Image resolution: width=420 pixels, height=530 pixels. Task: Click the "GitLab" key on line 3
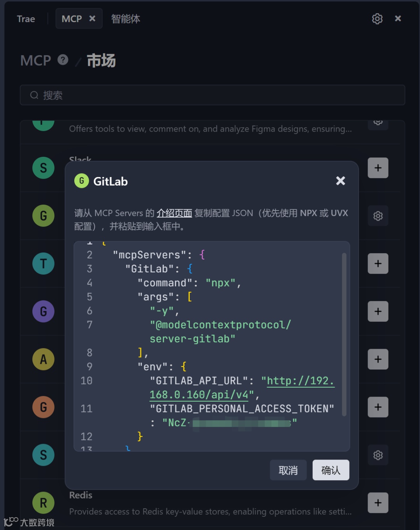[150, 269]
